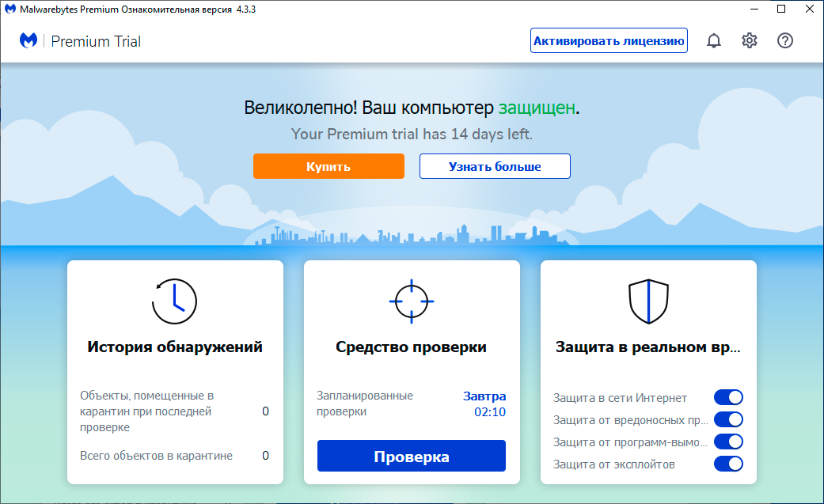Open scheduled scan time Завтра 02:10
Image resolution: width=824 pixels, height=504 pixels.
[484, 404]
